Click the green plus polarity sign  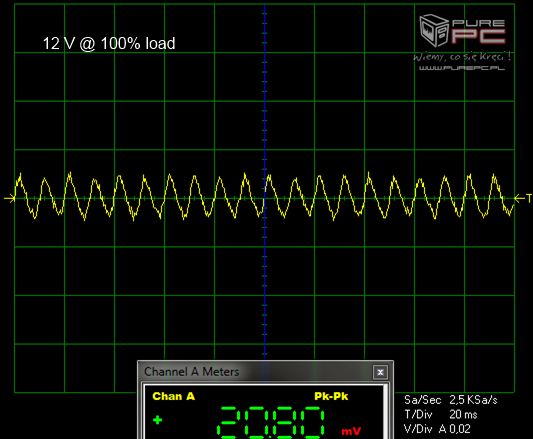point(157,420)
